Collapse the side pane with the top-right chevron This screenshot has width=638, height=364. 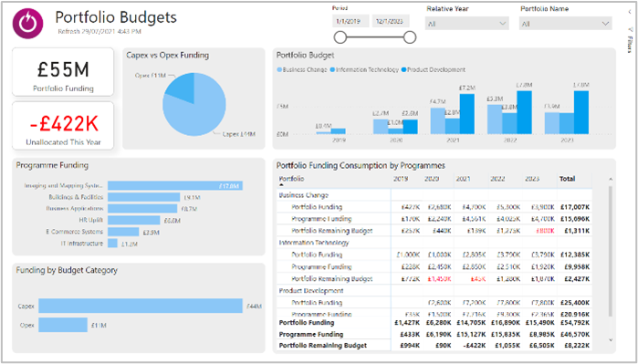coord(630,12)
